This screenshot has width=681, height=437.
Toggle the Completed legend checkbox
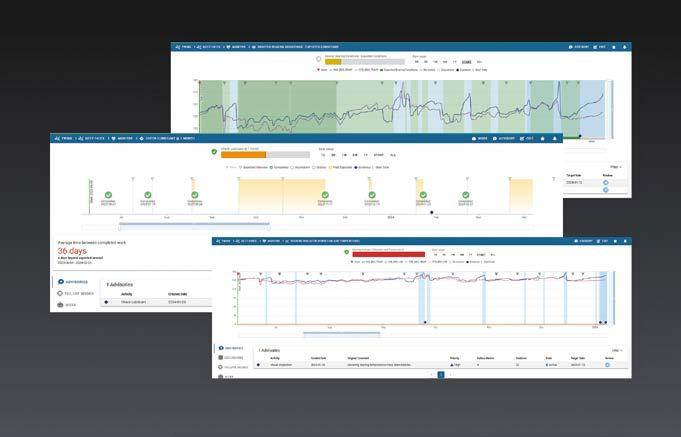pyautogui.click(x=271, y=167)
